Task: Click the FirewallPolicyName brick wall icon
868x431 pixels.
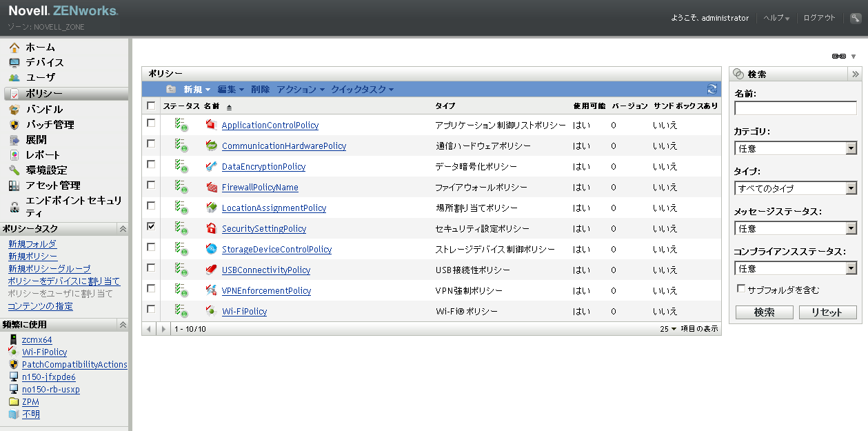Action: 212,187
